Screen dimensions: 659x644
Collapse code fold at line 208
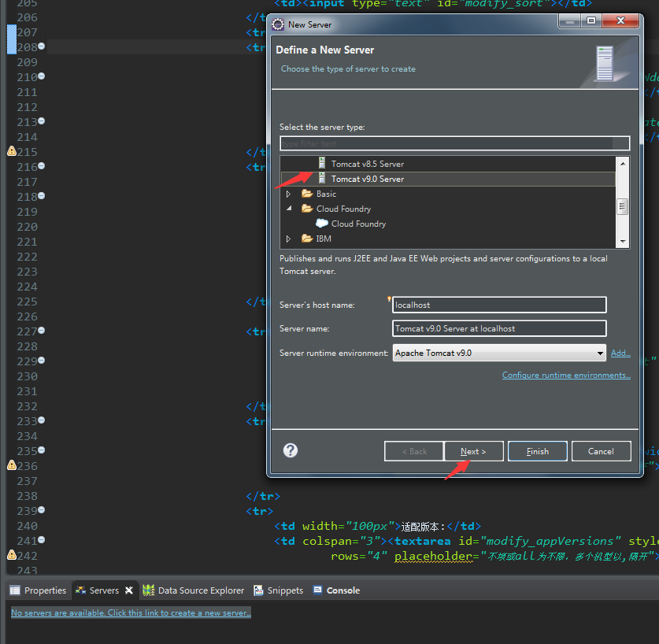[x=42, y=46]
